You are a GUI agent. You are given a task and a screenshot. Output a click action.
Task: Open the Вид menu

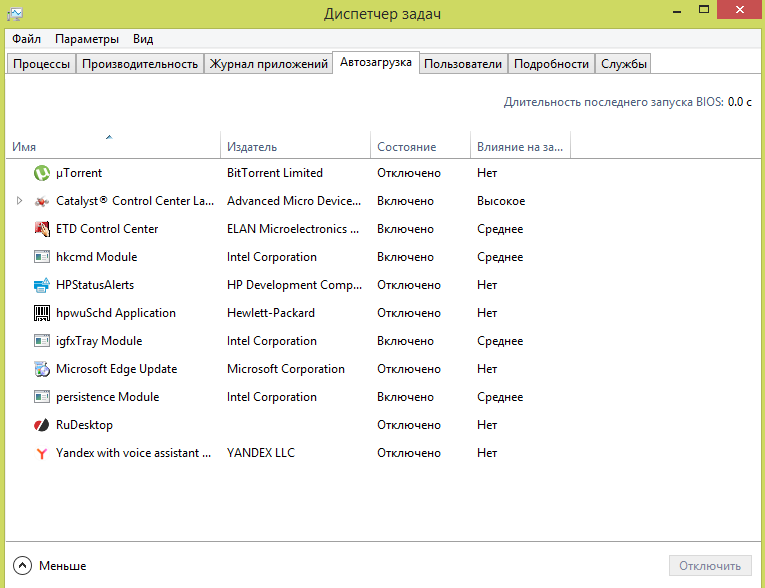tap(143, 39)
